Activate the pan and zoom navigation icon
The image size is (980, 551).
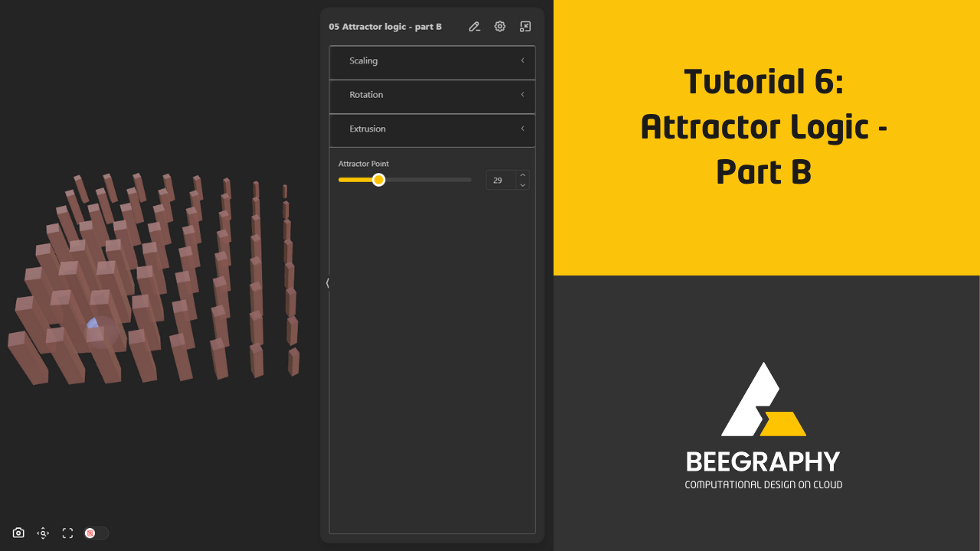coord(43,533)
